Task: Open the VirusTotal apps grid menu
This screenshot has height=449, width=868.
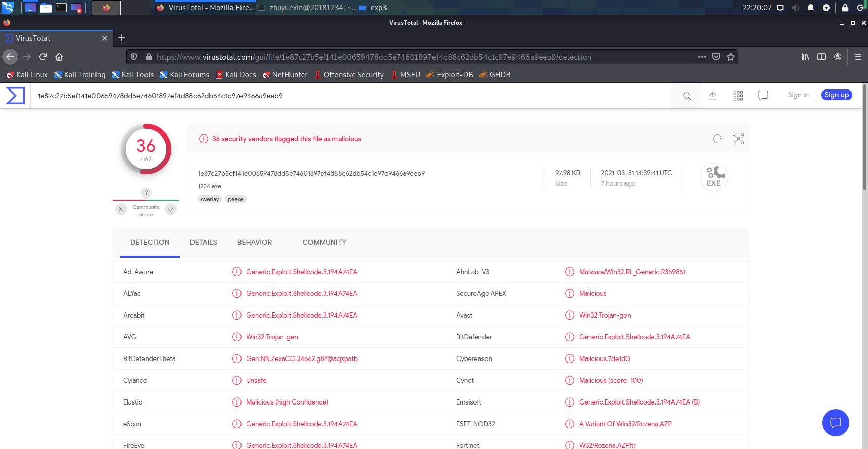Action: tap(738, 96)
